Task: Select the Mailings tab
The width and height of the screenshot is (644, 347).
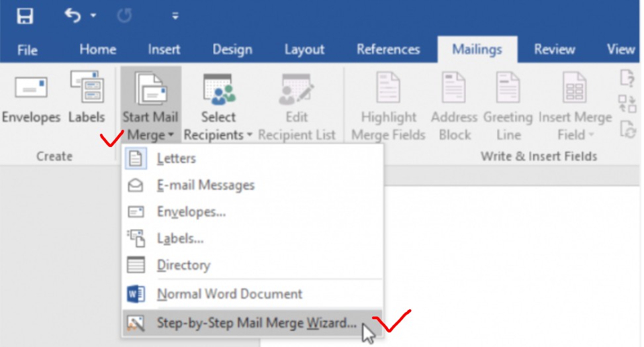Action: click(477, 50)
